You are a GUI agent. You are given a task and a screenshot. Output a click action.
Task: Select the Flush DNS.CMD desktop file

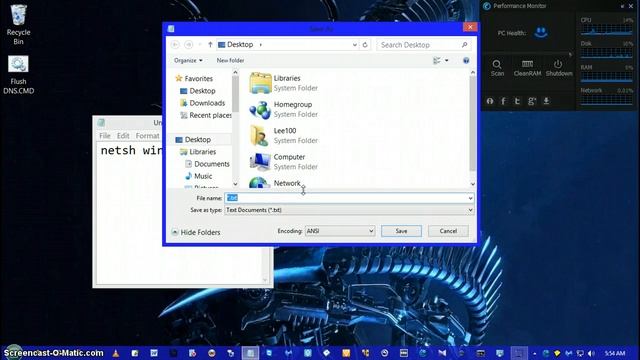(18, 75)
